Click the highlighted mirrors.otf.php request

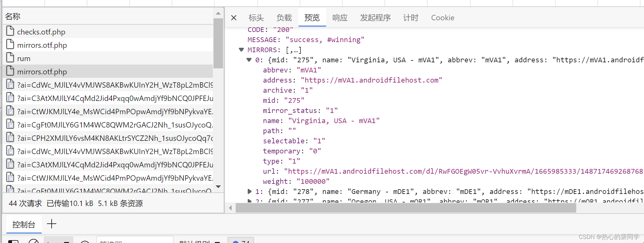point(108,72)
